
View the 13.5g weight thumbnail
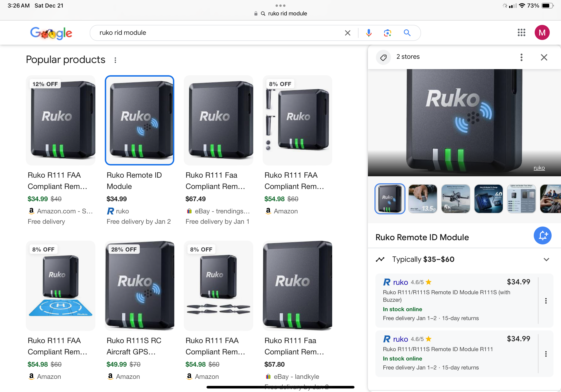pyautogui.click(x=423, y=199)
